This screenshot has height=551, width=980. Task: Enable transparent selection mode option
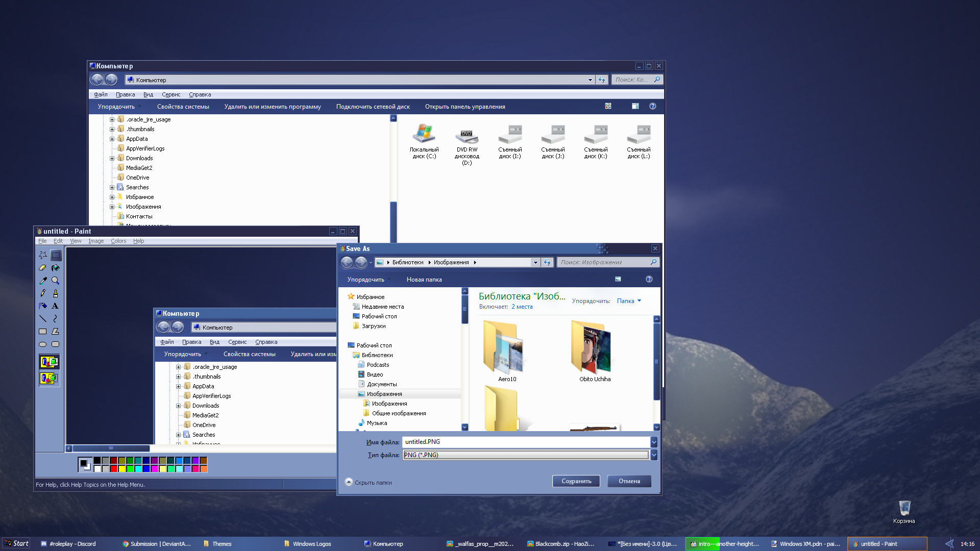49,379
